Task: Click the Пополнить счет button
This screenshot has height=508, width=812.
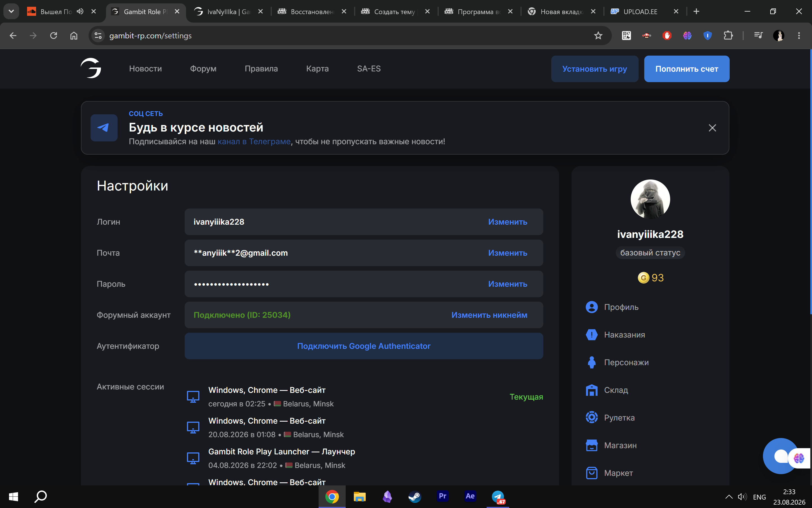Action: [x=687, y=69]
